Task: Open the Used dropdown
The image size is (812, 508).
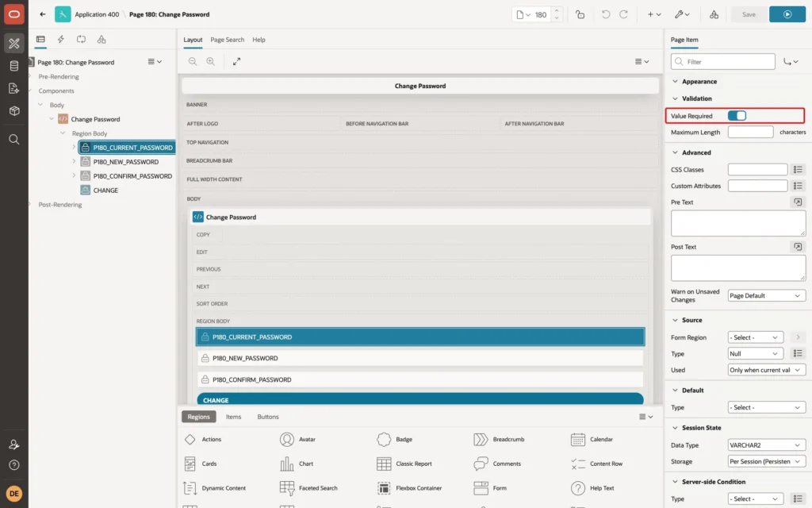Action: 766,370
